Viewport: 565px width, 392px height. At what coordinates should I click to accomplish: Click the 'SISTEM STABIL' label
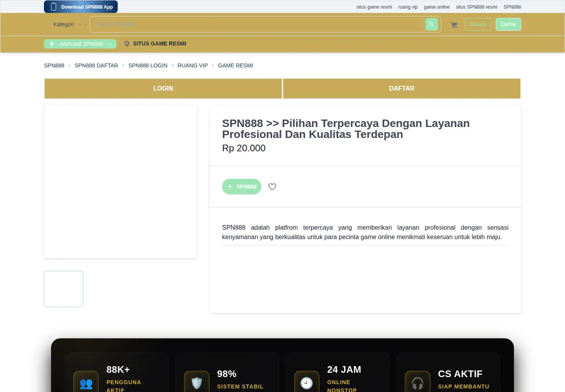[240, 387]
